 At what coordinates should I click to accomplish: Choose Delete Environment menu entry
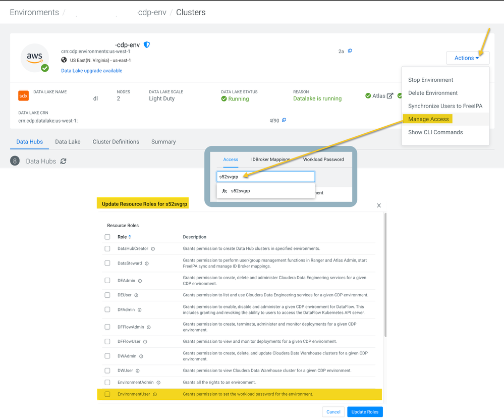(433, 93)
